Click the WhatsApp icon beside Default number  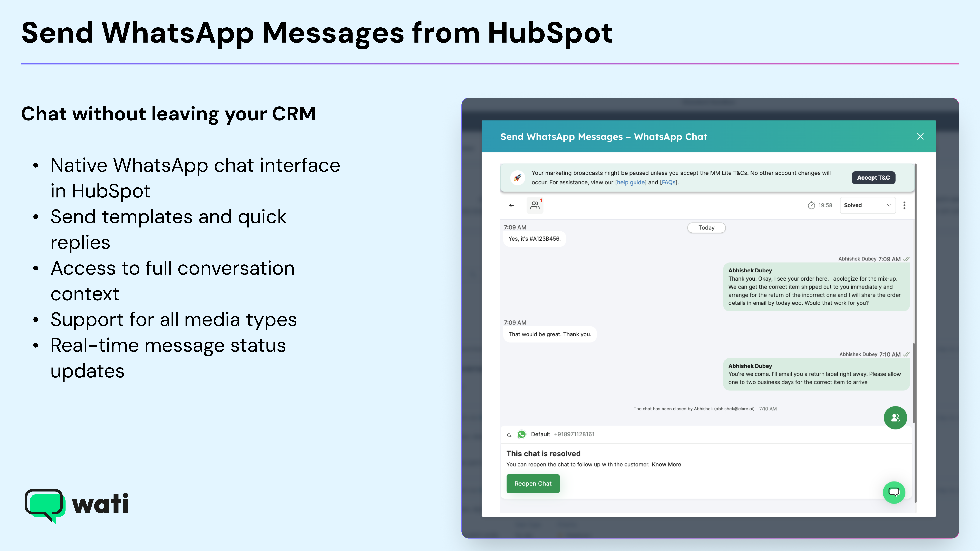pos(522,434)
